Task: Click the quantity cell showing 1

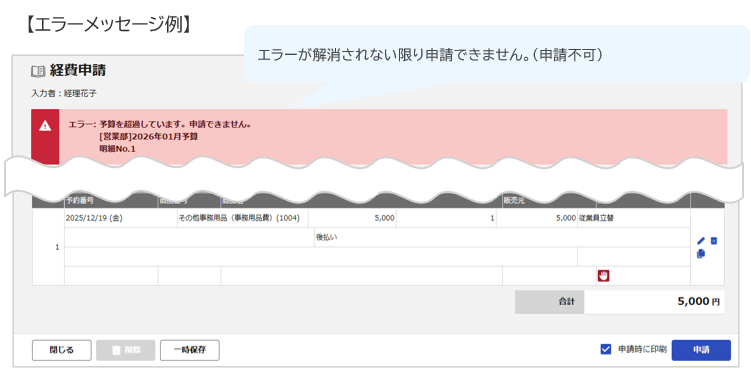Action: pos(446,218)
